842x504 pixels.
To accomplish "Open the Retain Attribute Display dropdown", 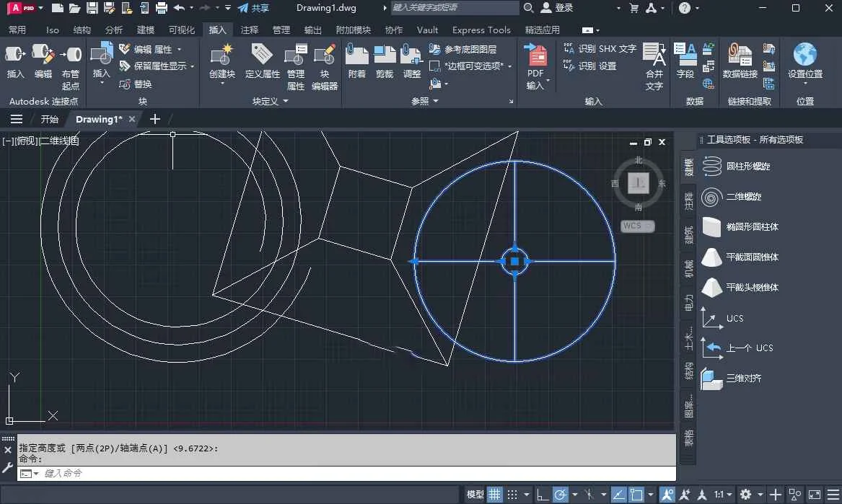I will (192, 66).
